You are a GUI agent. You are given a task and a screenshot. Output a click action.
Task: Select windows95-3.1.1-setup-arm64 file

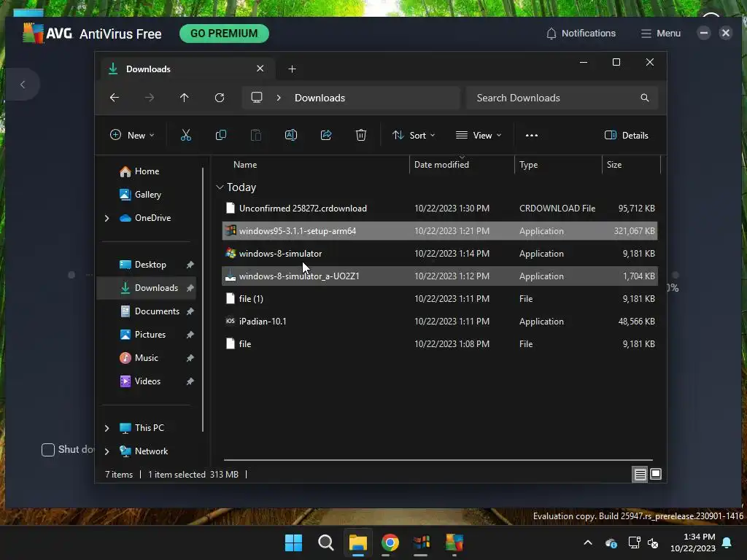click(440, 231)
